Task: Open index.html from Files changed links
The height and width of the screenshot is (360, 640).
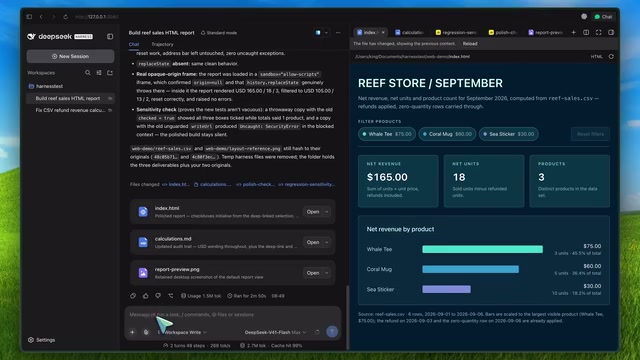Action: (176, 184)
